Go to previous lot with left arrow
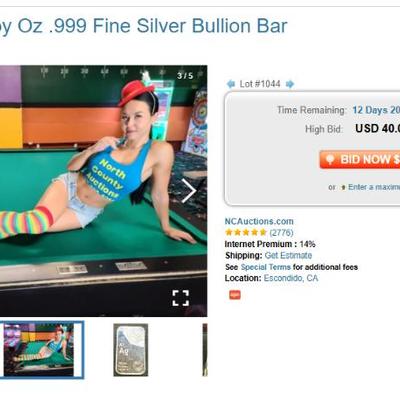400x400 pixels. (231, 84)
